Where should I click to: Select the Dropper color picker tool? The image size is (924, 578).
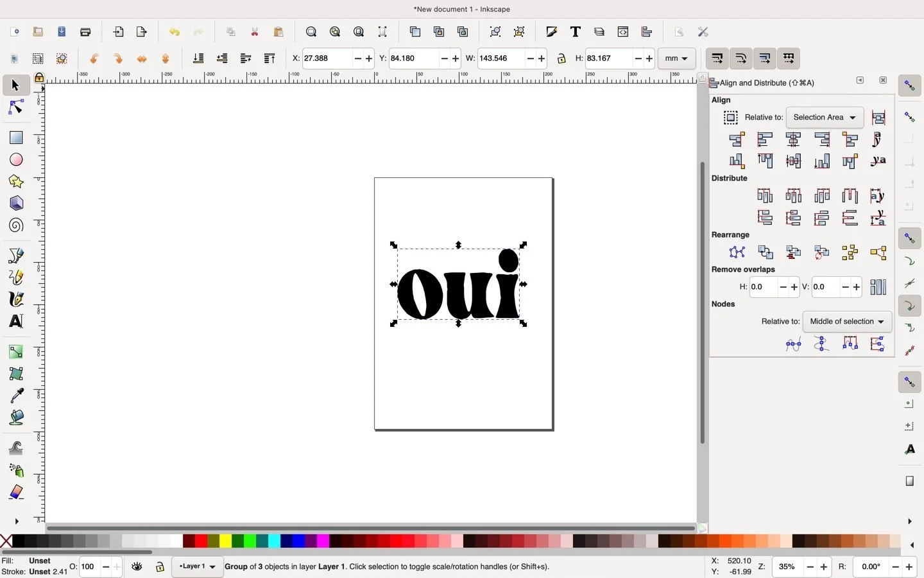(x=16, y=397)
